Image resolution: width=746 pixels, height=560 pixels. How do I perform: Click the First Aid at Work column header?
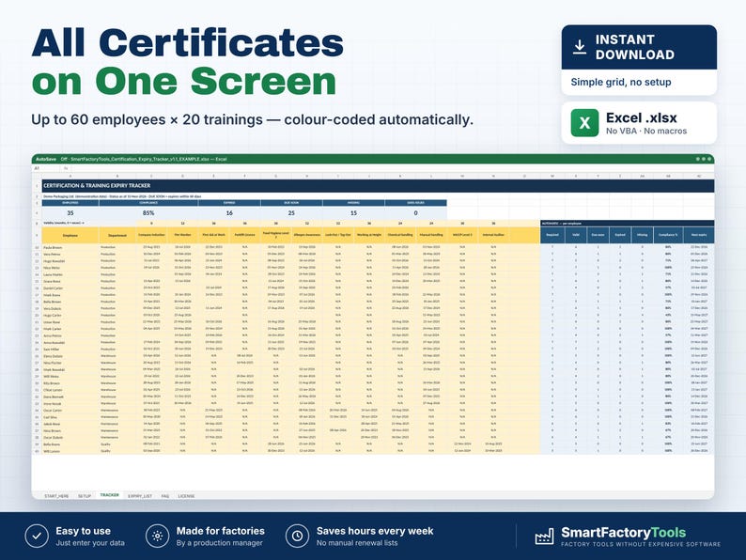(x=213, y=235)
